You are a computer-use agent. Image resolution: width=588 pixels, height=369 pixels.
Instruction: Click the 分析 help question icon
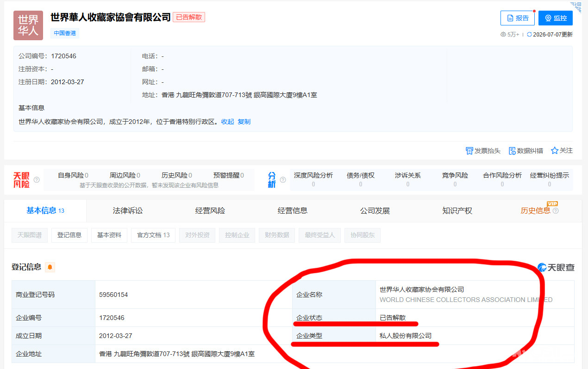click(283, 180)
